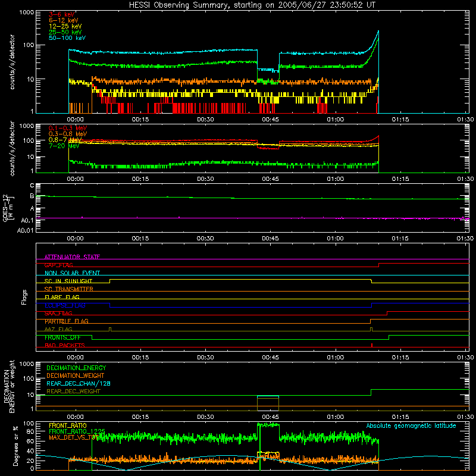This screenshot has height=476, width=476.
Task: Select the SC_IN_SUNLIGHT flag label
Action: click(68, 281)
